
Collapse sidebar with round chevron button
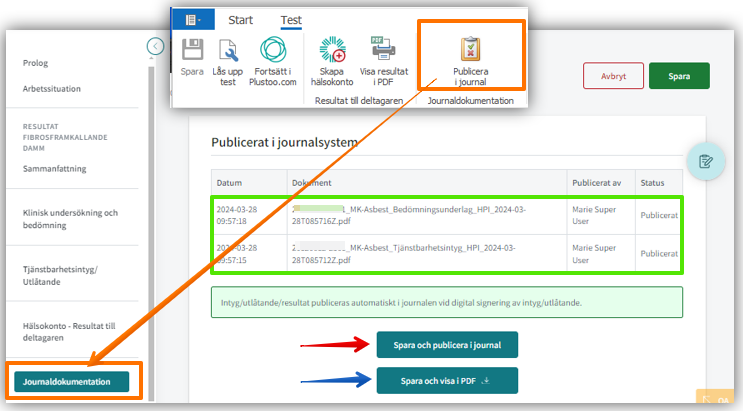click(155, 46)
